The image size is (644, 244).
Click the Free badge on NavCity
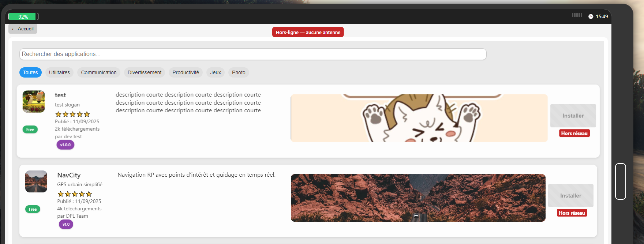click(33, 209)
